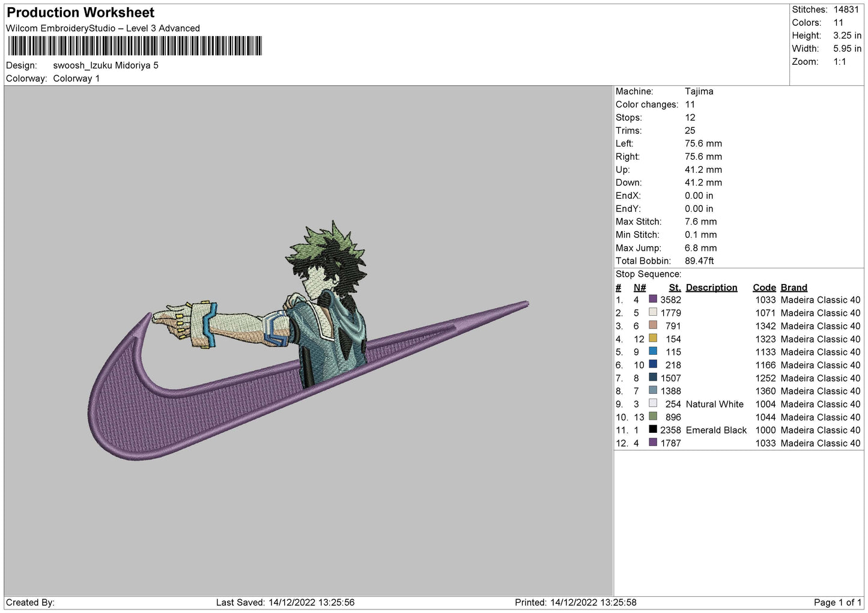Click the black Emerald Black color swatch
Viewport: 868px width, 613px height.
[x=653, y=430]
